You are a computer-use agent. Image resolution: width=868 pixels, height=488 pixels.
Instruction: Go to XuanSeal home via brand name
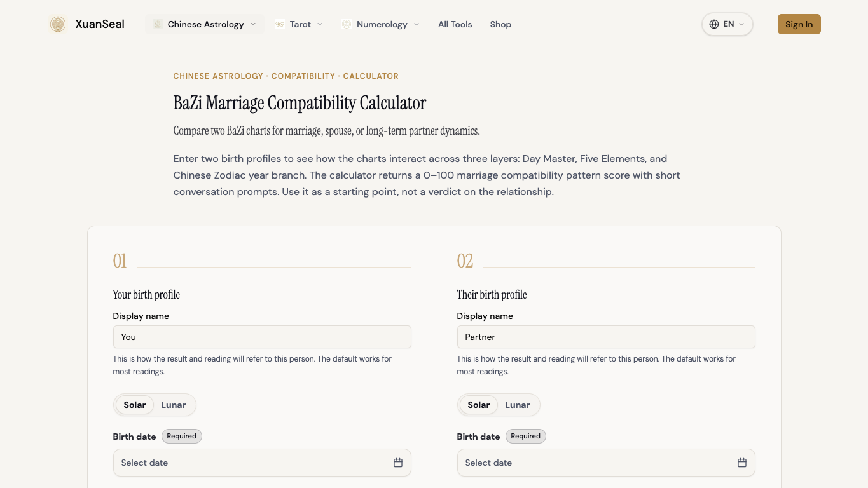pyautogui.click(x=100, y=24)
